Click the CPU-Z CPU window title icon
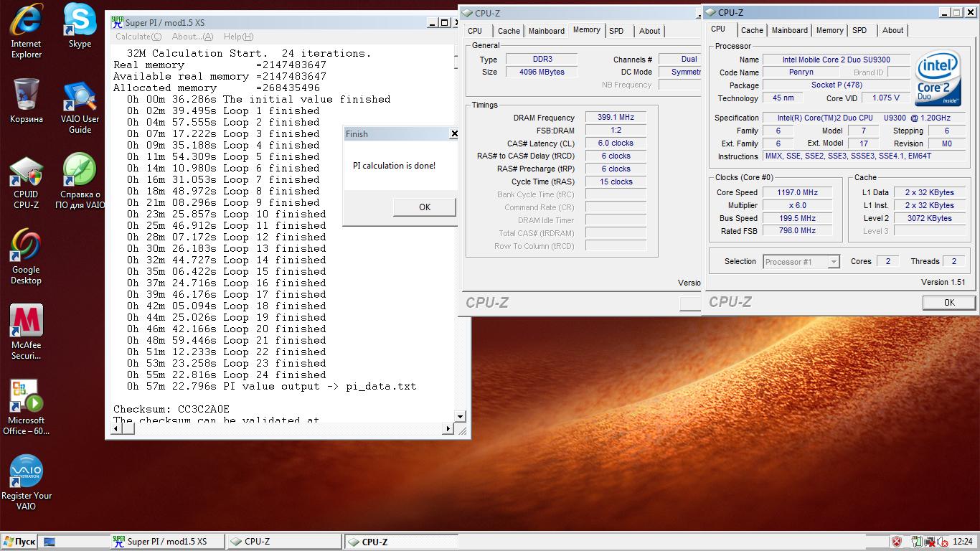 click(710, 12)
